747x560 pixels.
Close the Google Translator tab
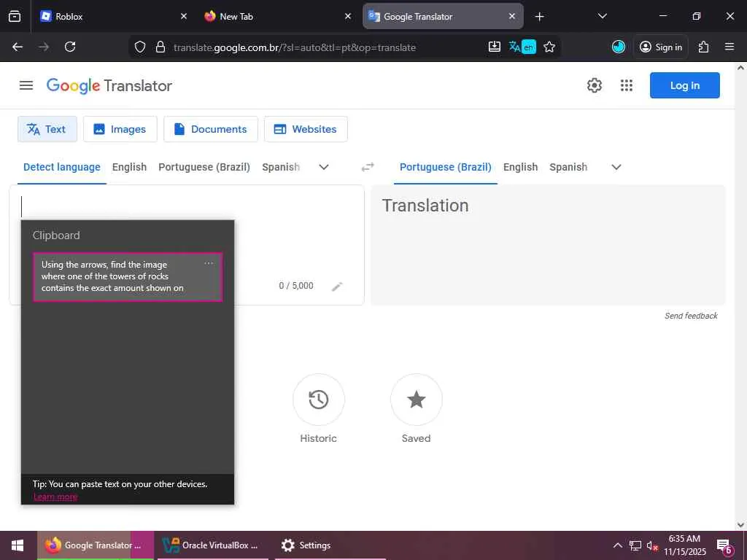point(511,16)
